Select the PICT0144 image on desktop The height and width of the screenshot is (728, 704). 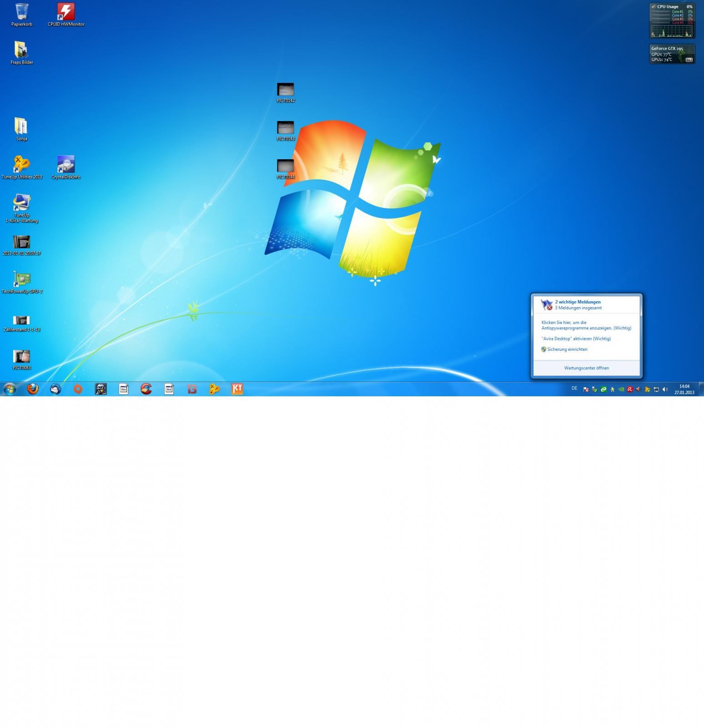pyautogui.click(x=286, y=169)
